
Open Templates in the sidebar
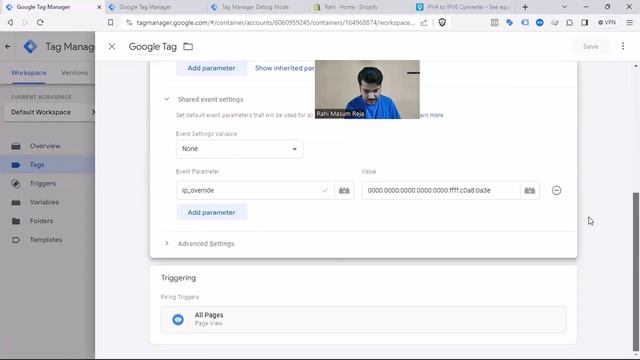[46, 240]
